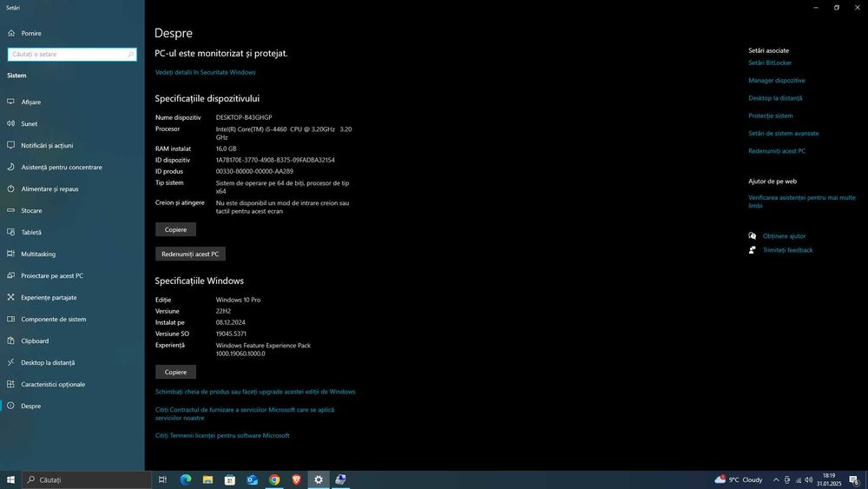This screenshot has width=868, height=489.
Task: Copy device specifications with Copiere button
Action: coord(175,229)
